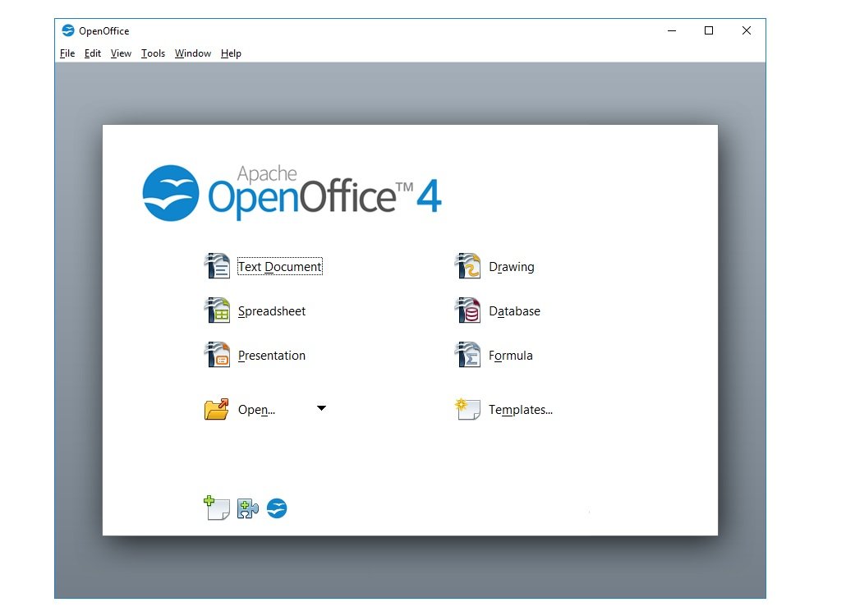Click the OpenOffice info seagull icon
This screenshot has width=846, height=616.
point(277,508)
